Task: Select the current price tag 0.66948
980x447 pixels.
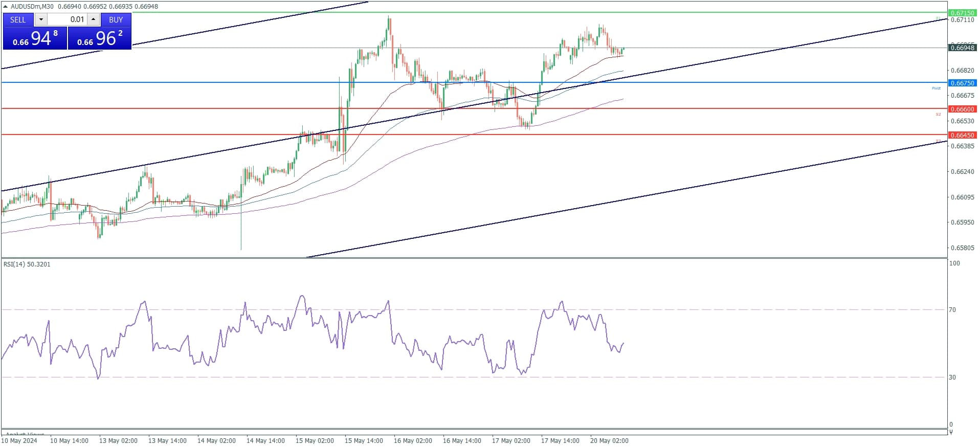Action: [962, 48]
